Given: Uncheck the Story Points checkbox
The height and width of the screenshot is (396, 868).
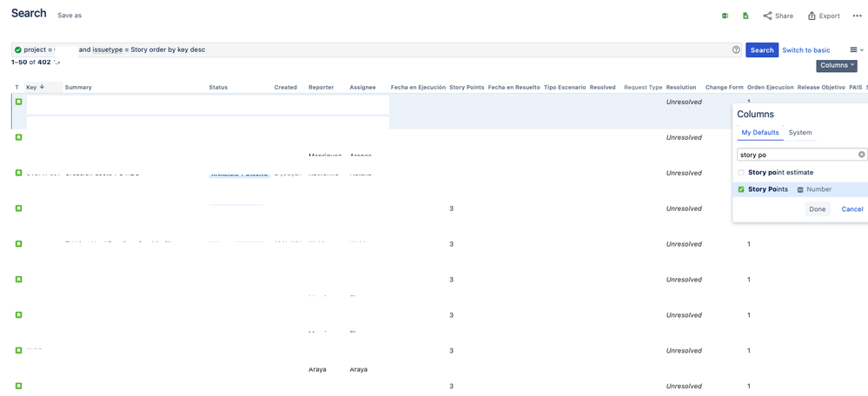Looking at the screenshot, I should click(741, 189).
